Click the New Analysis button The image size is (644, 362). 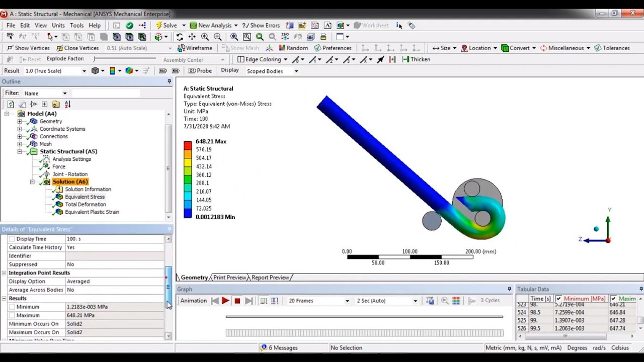click(x=213, y=25)
